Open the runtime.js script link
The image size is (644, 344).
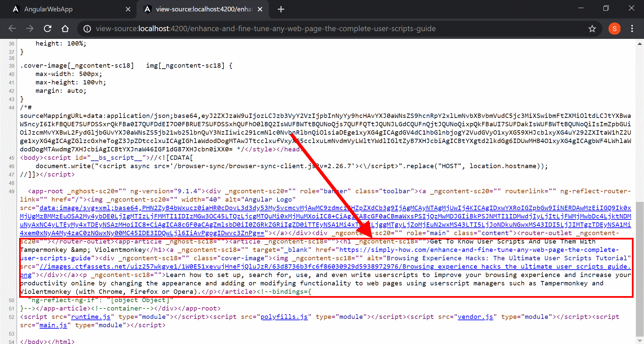click(91, 317)
